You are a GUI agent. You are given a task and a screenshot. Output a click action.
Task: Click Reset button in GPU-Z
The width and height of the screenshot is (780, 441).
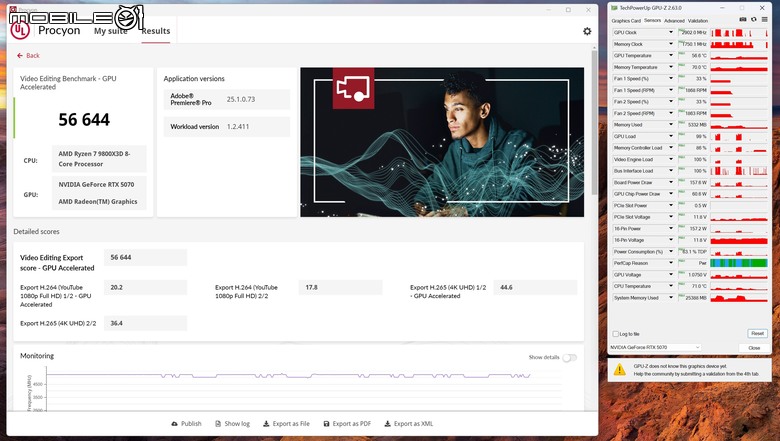click(x=757, y=334)
